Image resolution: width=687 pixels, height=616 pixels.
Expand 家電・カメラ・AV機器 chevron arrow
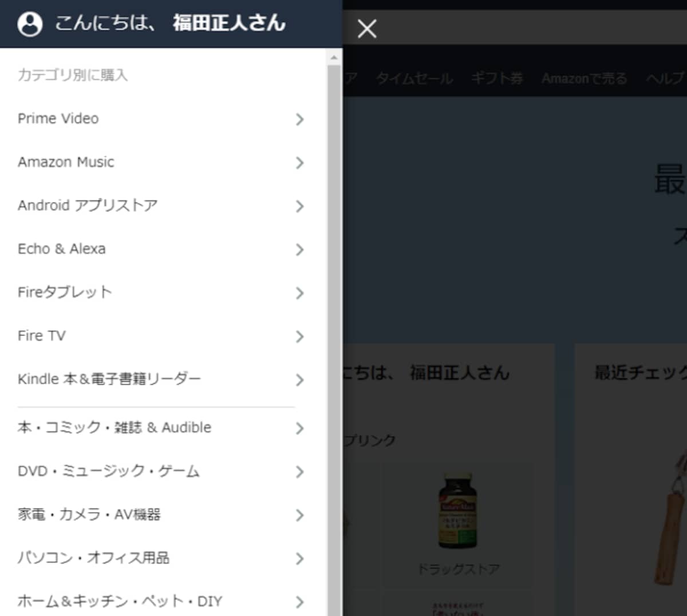[299, 515]
